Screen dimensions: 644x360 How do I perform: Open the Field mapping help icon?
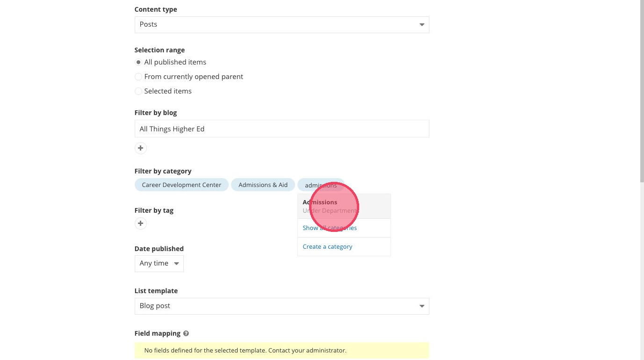[186, 334]
